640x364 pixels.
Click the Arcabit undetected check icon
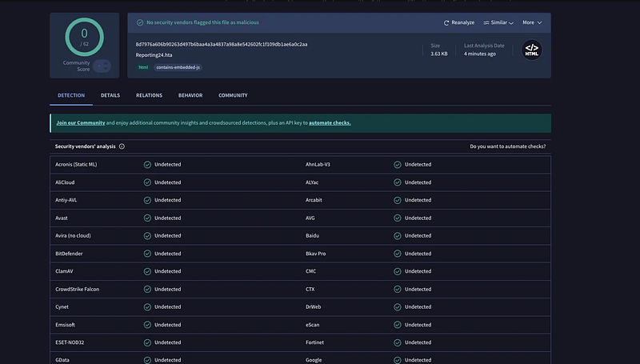(397, 200)
